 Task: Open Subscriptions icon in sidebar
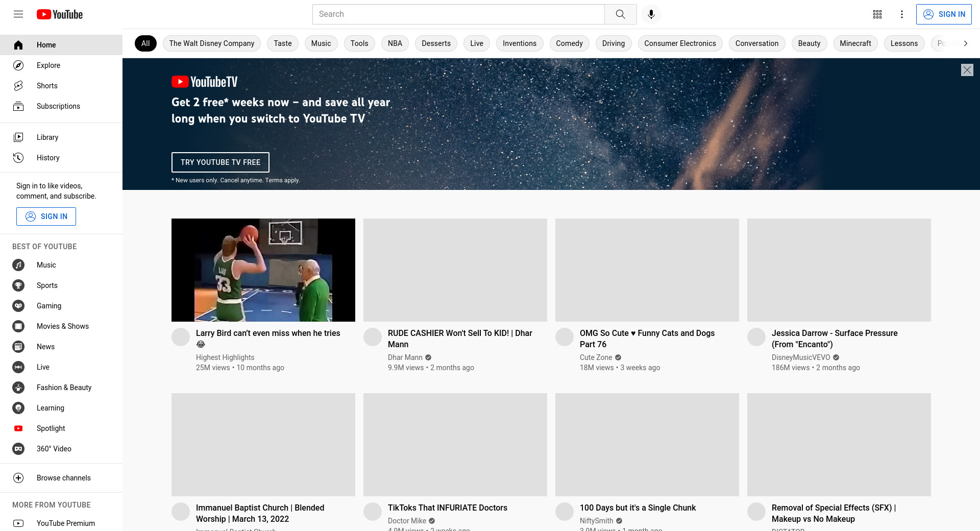click(18, 106)
